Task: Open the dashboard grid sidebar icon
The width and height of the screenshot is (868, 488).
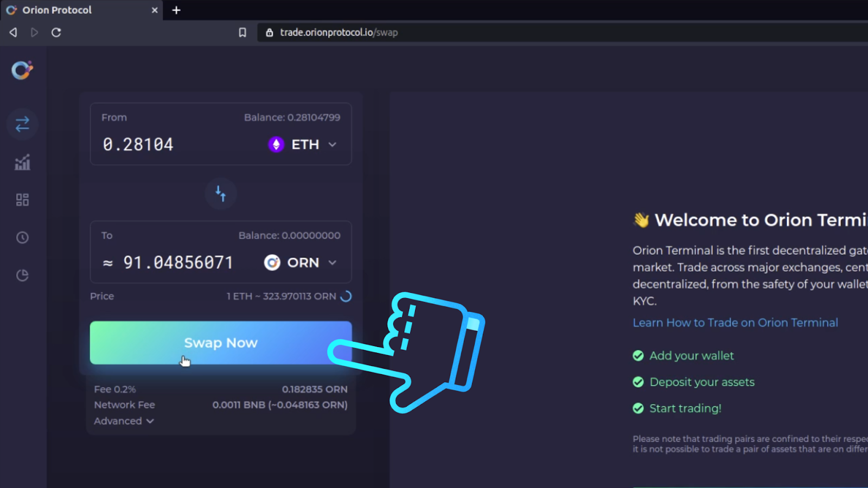Action: [x=22, y=200]
